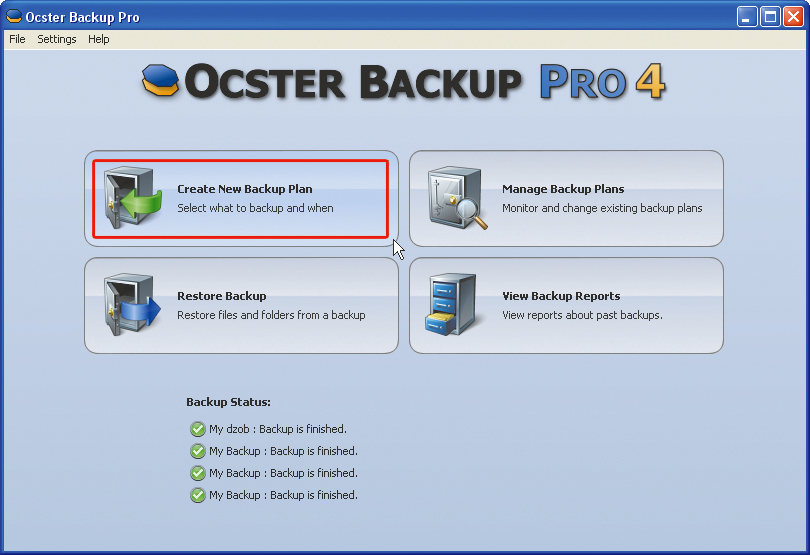Viewport: 810px width, 555px height.
Task: Click green checkmark of second backup status
Action: 197,451
